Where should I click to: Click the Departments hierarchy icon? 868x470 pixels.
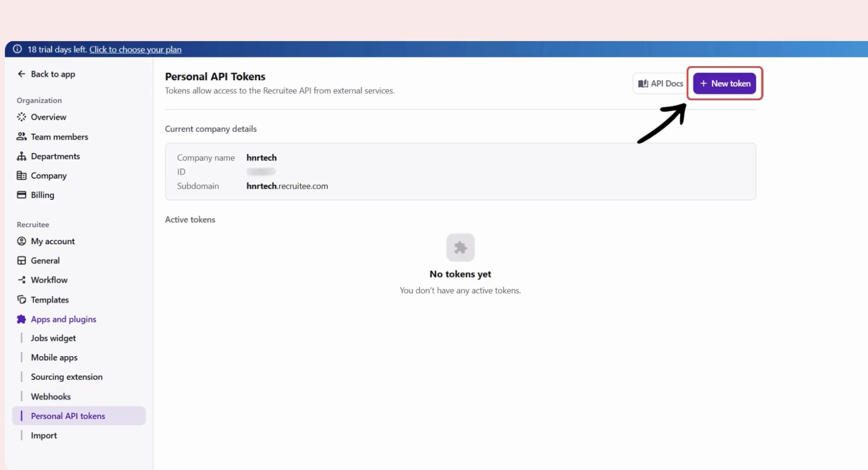coord(21,156)
